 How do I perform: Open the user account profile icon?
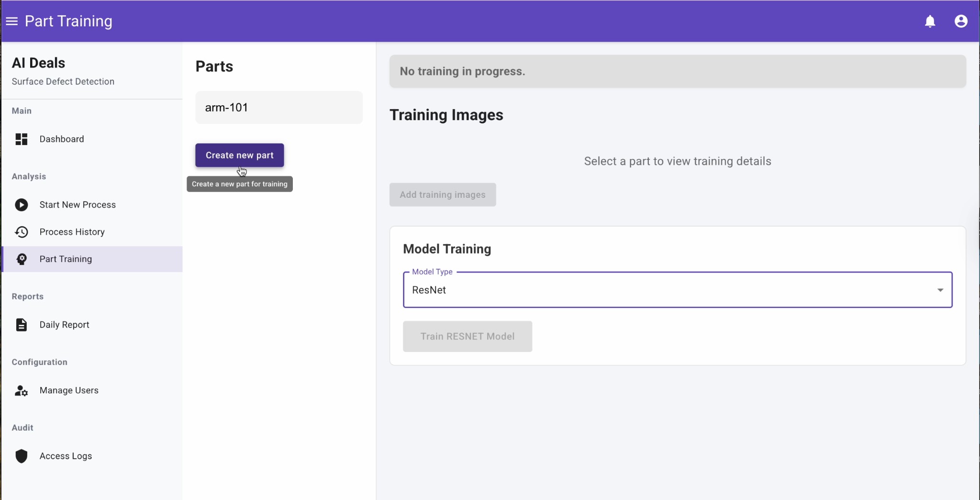pos(961,22)
